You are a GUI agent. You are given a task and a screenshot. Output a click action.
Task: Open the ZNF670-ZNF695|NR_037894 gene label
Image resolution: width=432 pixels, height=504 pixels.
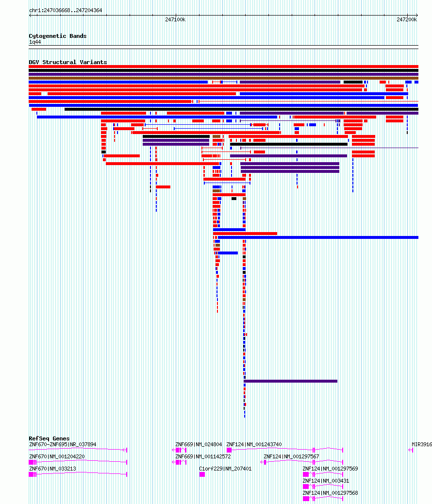63,445
